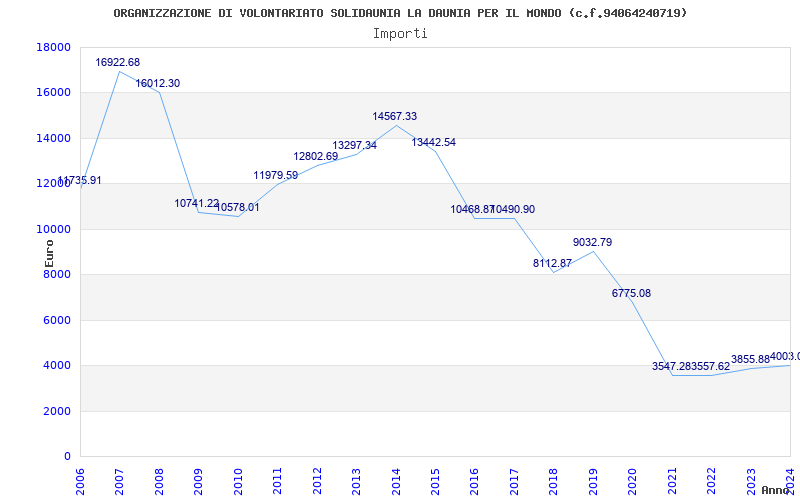Click the chart title mentioning SOLIDAUNIA

pos(400,13)
